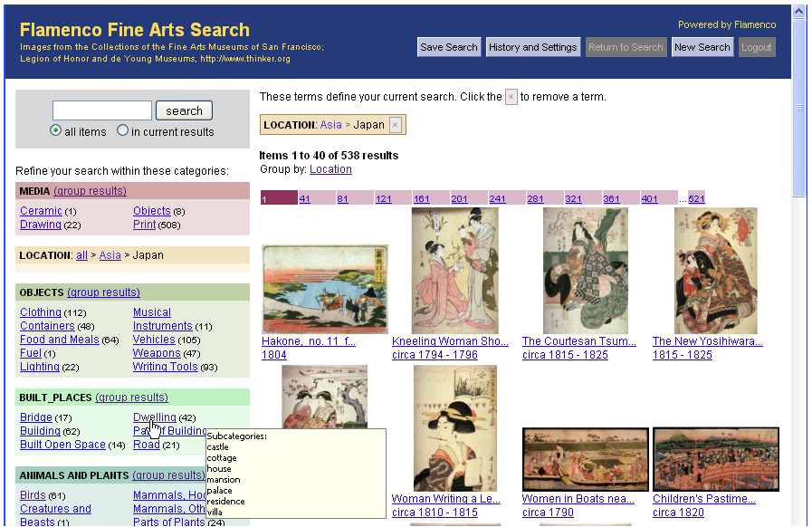Open the Hakone no. 11 landscape thumbnail

coord(325,289)
